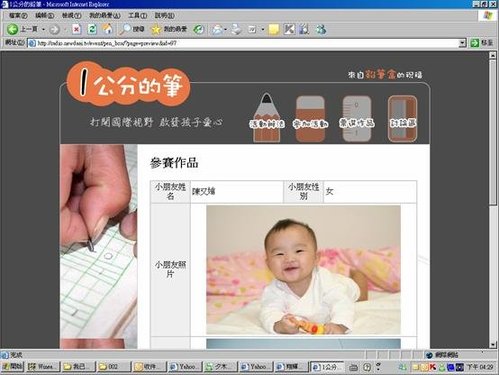Open the 我的最愛 menu in the menu bar
Image resolution: width=499 pixels, height=375 pixels.
point(104,16)
